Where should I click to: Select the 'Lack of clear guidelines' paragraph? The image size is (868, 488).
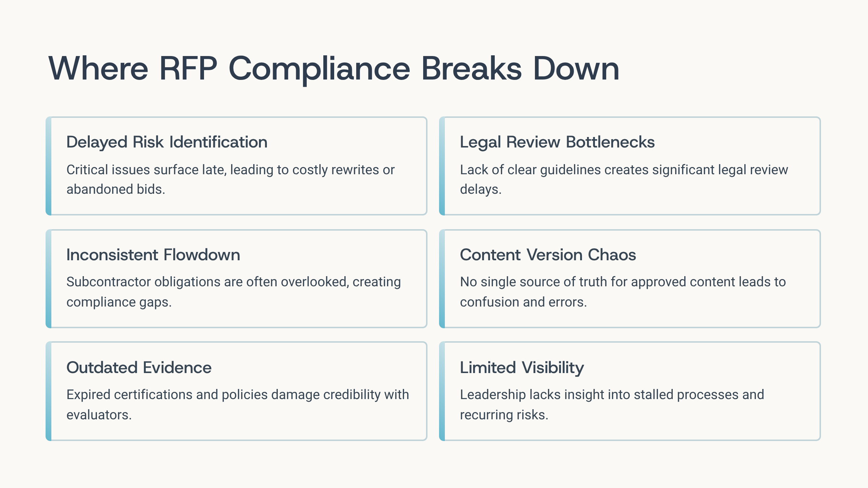[x=624, y=179]
